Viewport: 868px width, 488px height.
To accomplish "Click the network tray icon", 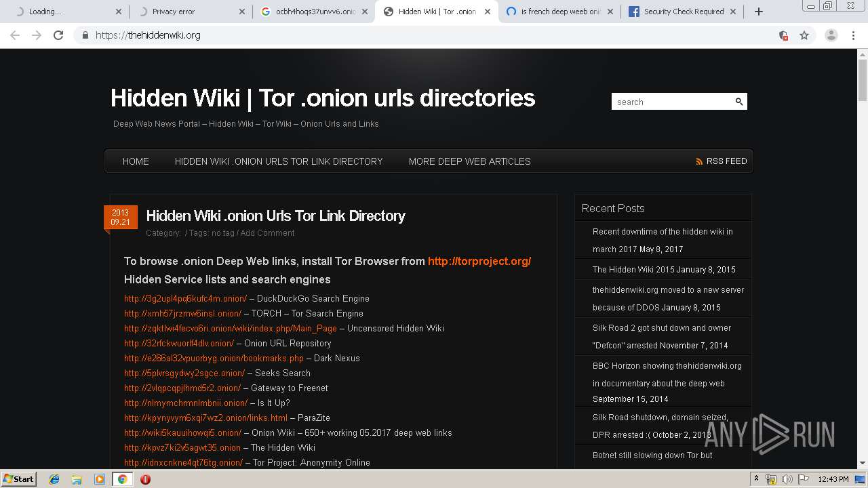I will (771, 479).
